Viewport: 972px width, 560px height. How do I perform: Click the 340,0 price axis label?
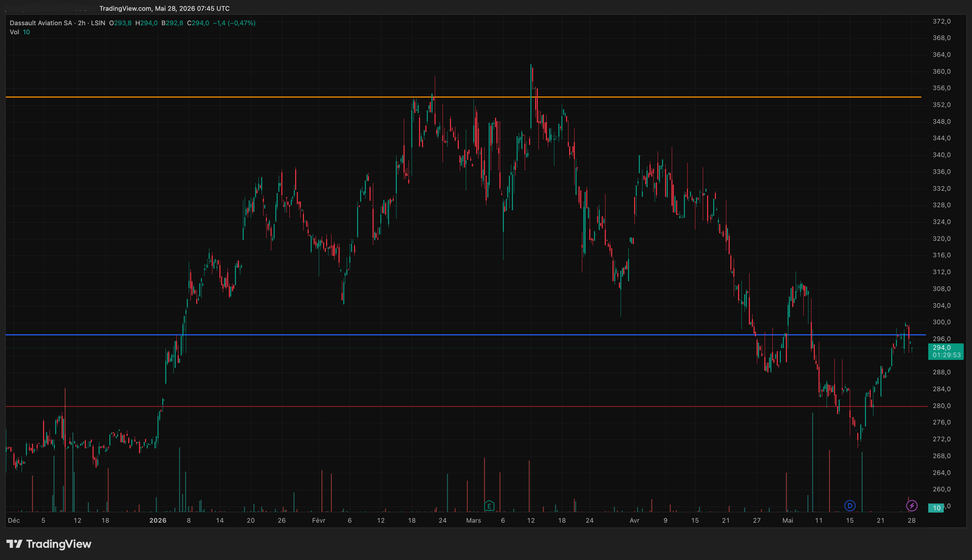coord(942,155)
